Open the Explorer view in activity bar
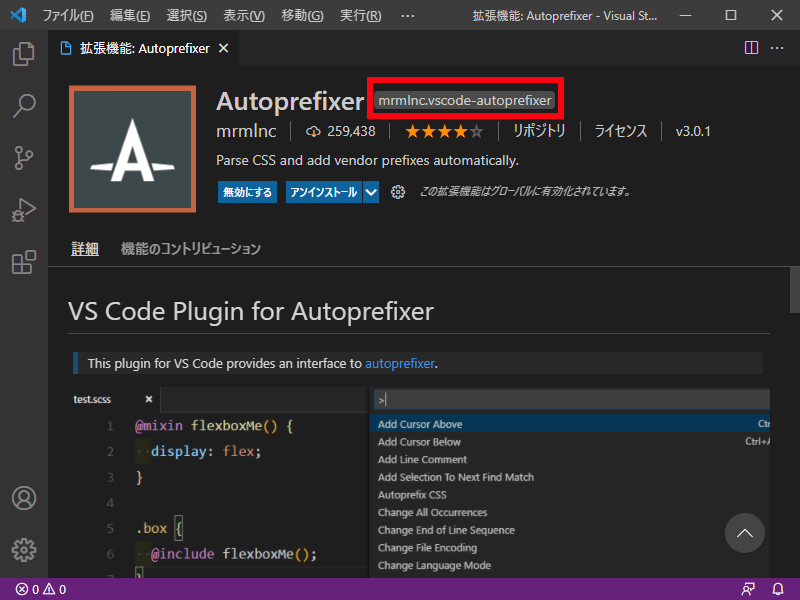The width and height of the screenshot is (800, 600). point(23,53)
